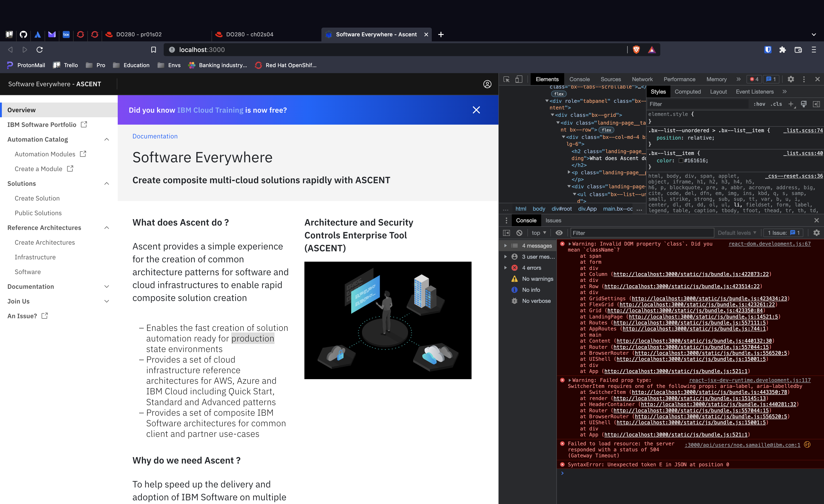Expand the Join Us sidebar section
This screenshot has width=824, height=504.
point(107,301)
